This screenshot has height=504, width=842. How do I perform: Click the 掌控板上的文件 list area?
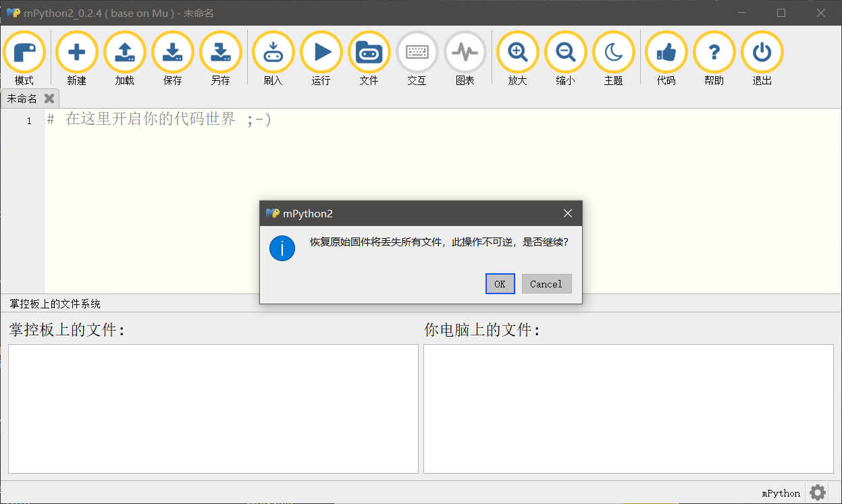[x=213, y=409]
